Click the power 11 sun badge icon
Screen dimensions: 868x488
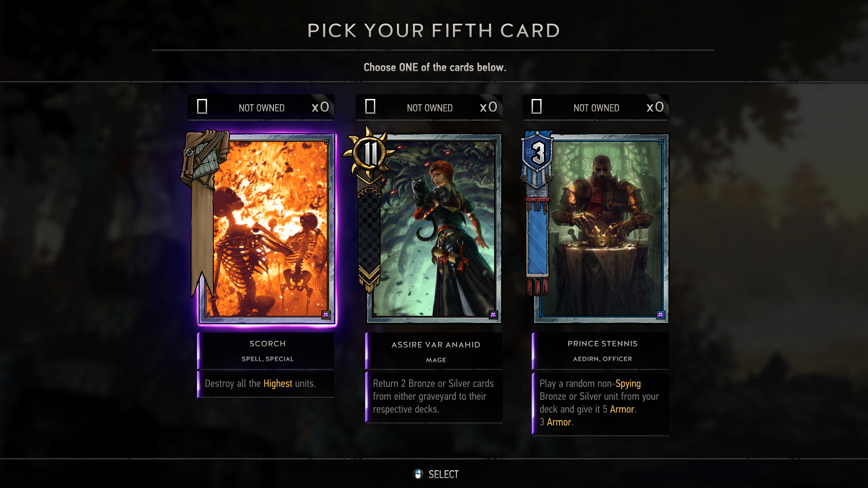(370, 154)
